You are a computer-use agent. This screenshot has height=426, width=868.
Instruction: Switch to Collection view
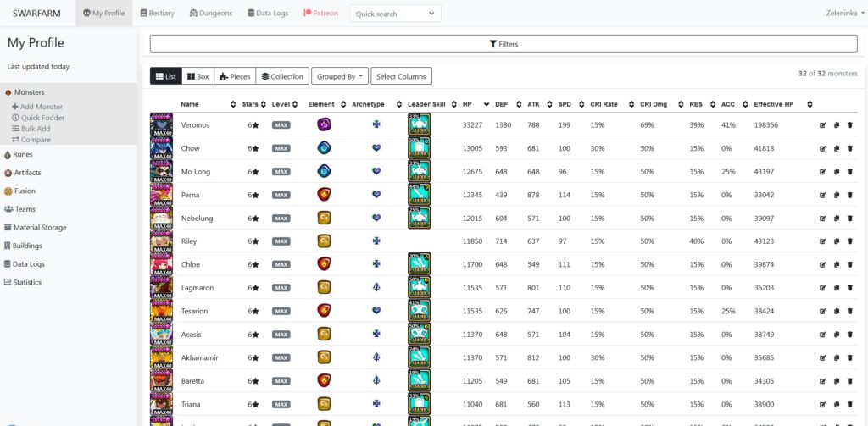tap(282, 76)
